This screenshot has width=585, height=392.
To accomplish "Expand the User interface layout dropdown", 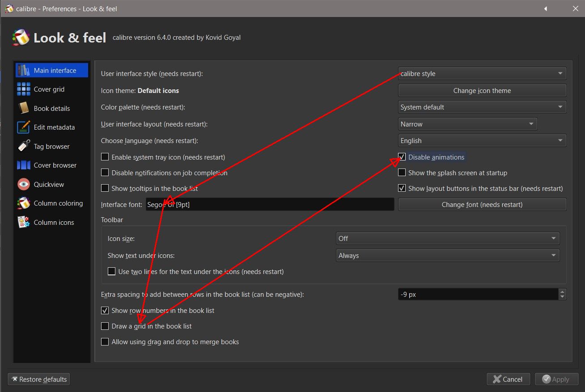I will tap(467, 124).
